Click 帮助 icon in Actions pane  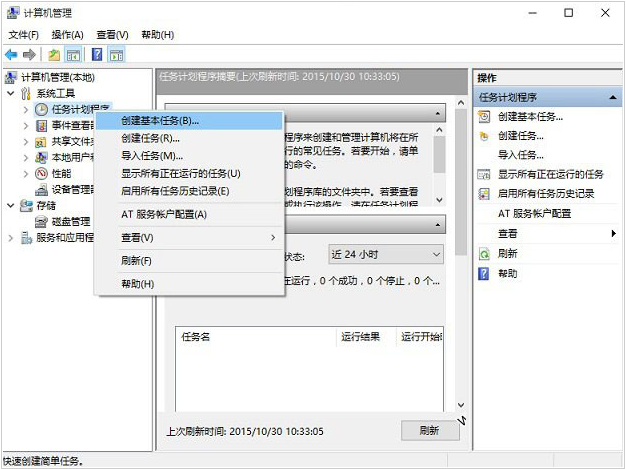point(485,273)
